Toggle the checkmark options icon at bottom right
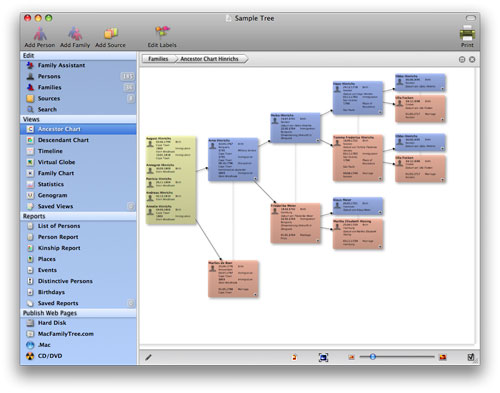Image resolution: width=500 pixels, height=393 pixels. click(470, 357)
